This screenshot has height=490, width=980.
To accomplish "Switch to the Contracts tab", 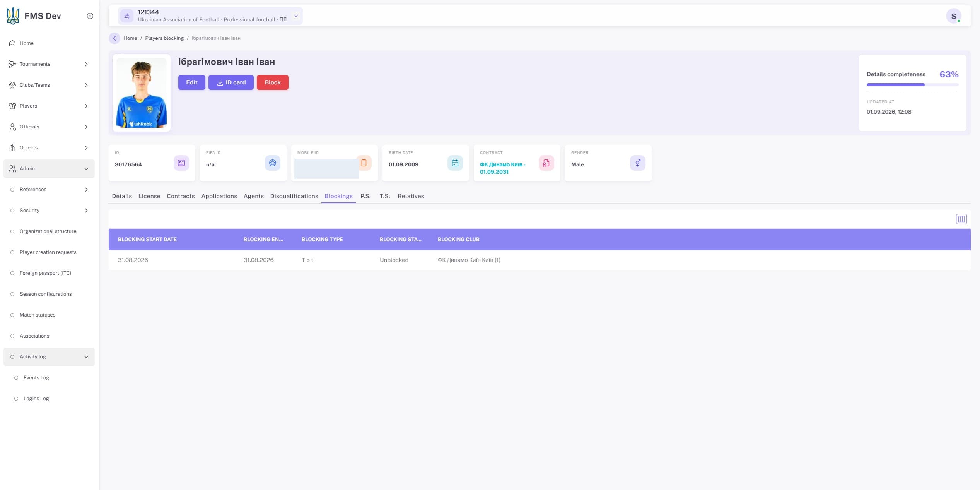I will click(181, 196).
